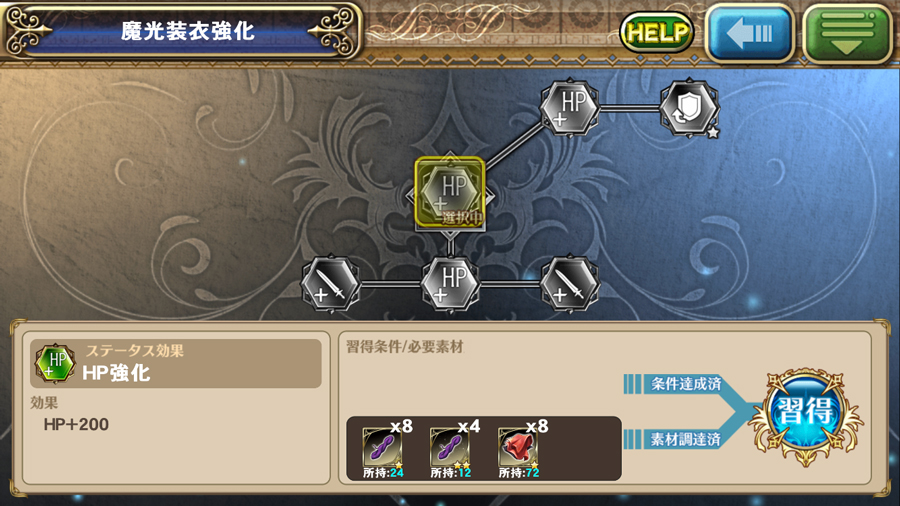This screenshot has width=900, height=506.
Task: Select the right sword attack node
Action: coord(570,284)
